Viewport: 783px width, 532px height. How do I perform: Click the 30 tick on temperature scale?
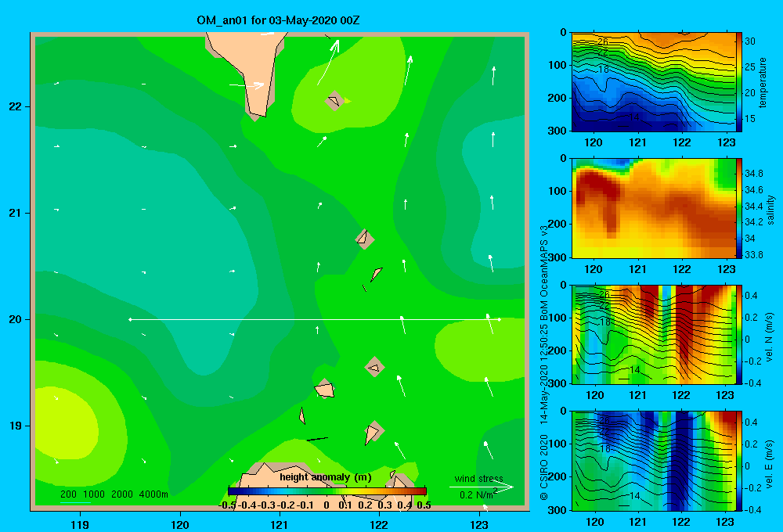750,41
